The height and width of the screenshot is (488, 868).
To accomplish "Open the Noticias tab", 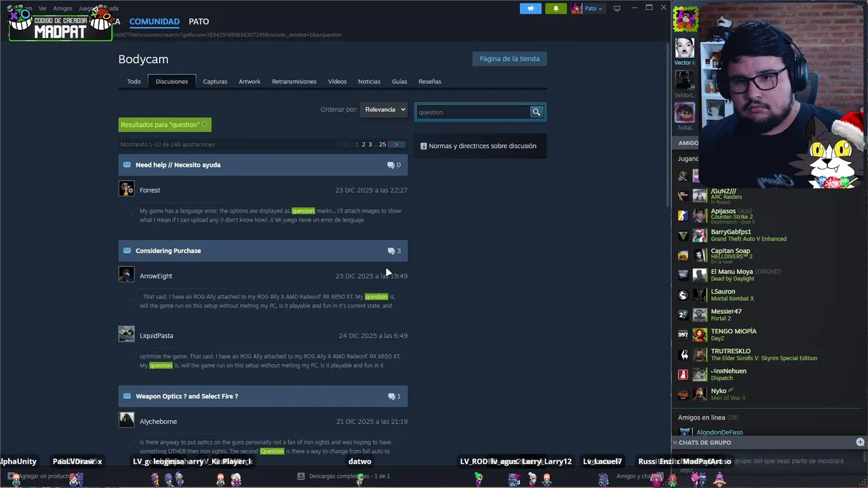I will [369, 81].
